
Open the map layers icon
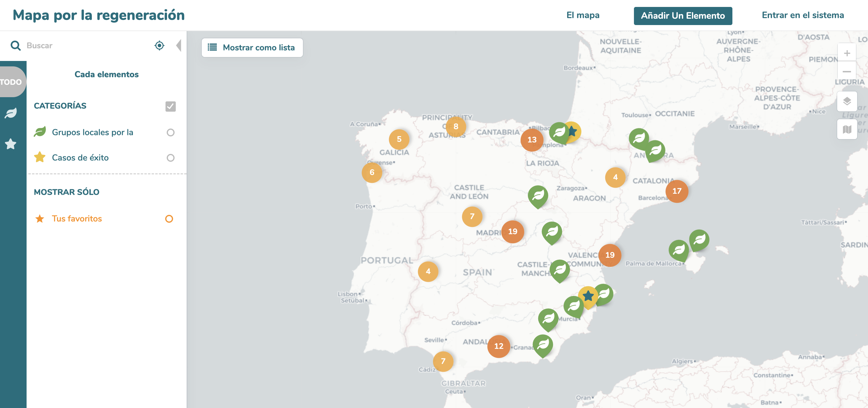click(x=847, y=101)
